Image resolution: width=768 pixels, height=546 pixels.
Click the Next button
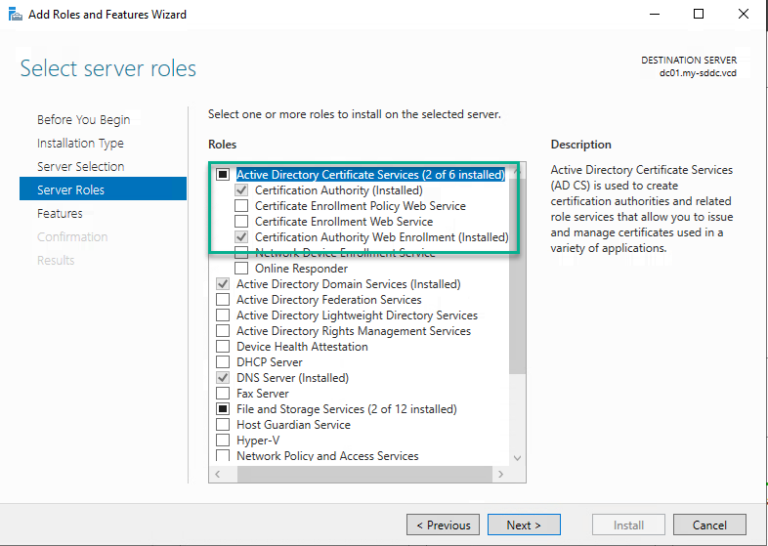click(524, 525)
